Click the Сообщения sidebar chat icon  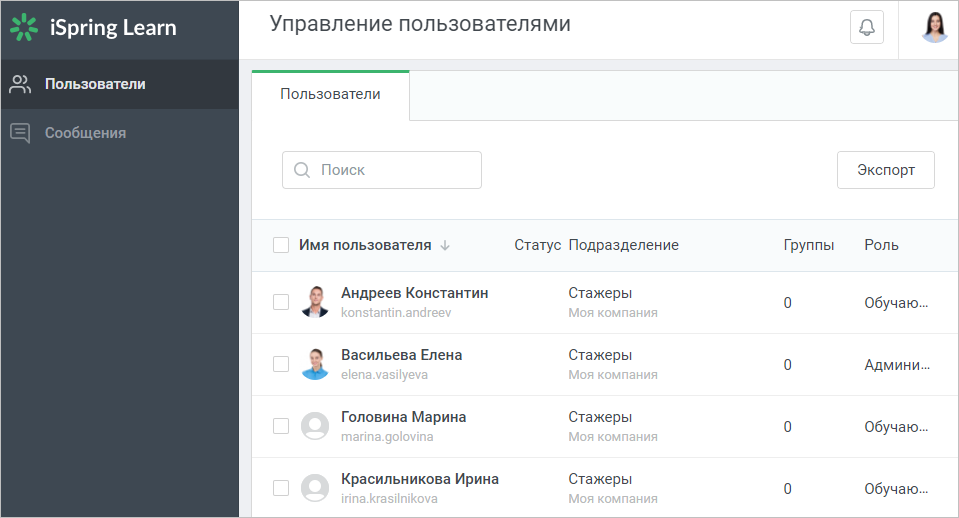[x=20, y=133]
